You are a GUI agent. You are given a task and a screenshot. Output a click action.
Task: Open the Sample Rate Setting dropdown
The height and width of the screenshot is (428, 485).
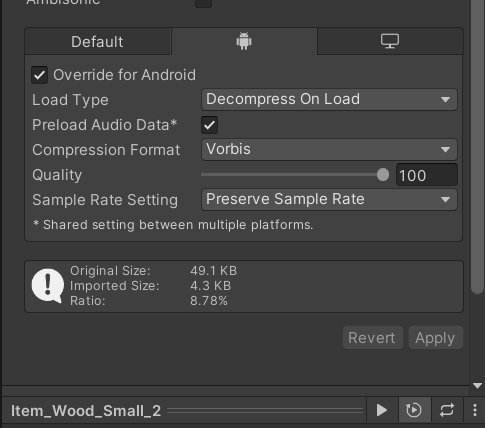(x=329, y=199)
